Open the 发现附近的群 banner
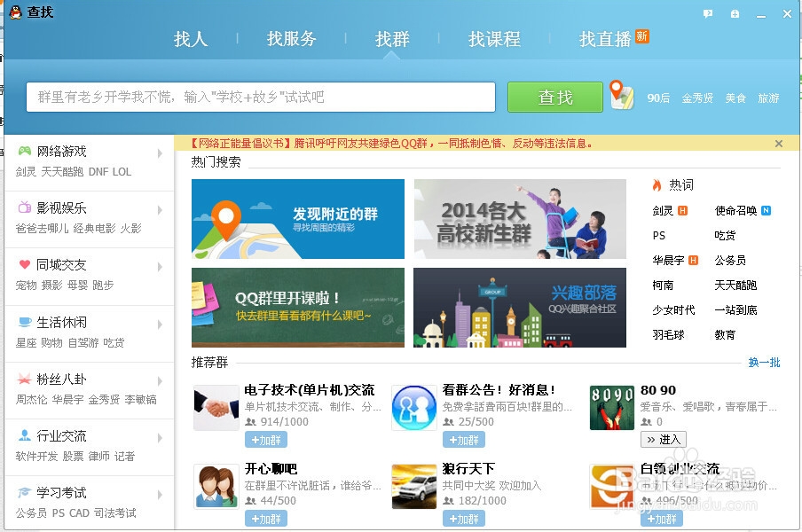 [x=298, y=219]
